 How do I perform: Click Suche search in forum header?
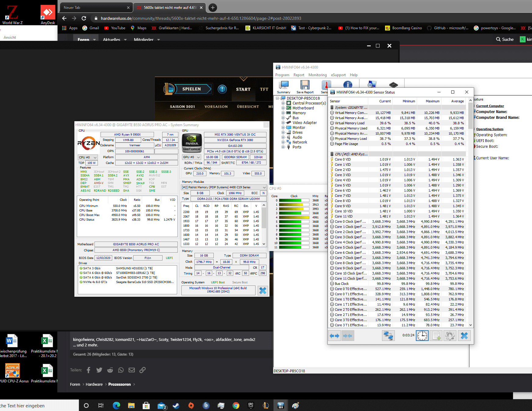click(x=505, y=39)
